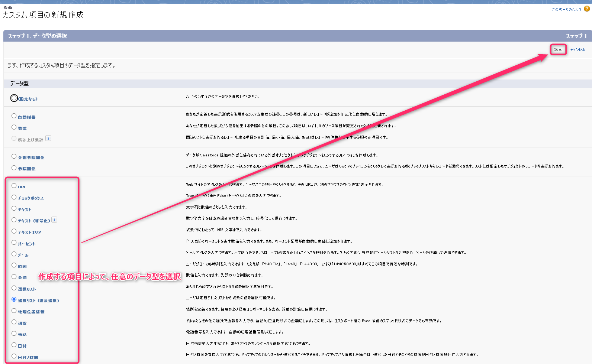Image resolution: width=592 pixels, height=364 pixels.
Task: Select the 数値 radio button
Action: point(14,277)
